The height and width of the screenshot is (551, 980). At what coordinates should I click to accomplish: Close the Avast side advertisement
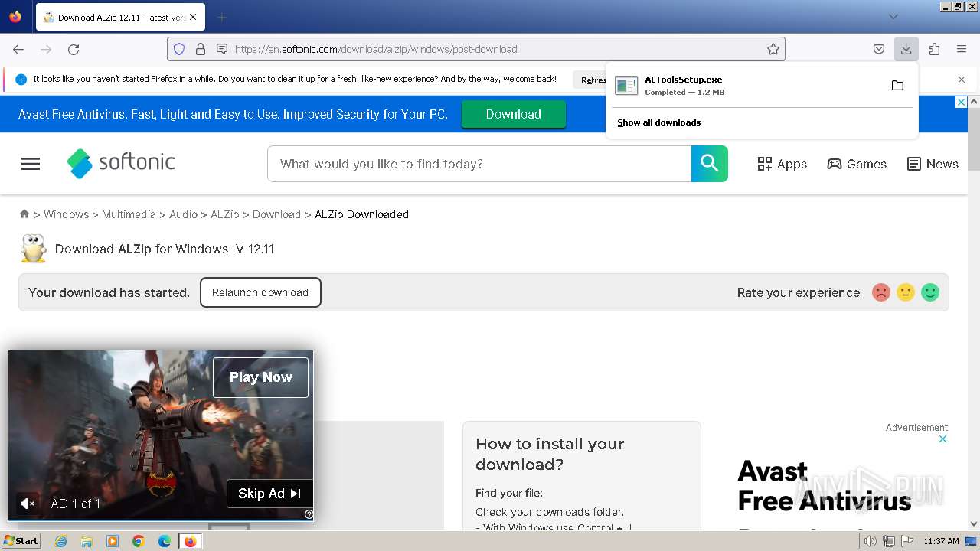coord(943,439)
